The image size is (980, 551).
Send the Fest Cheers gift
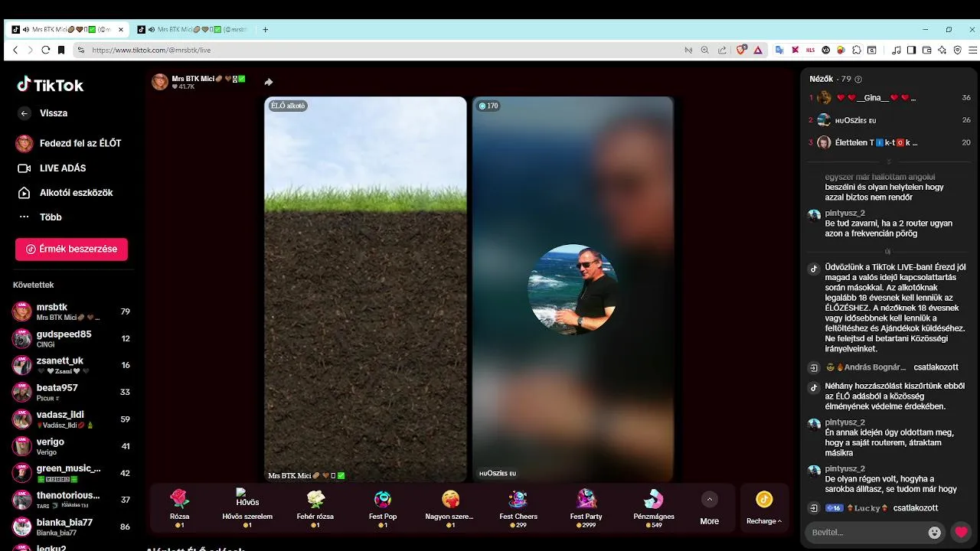pyautogui.click(x=518, y=509)
